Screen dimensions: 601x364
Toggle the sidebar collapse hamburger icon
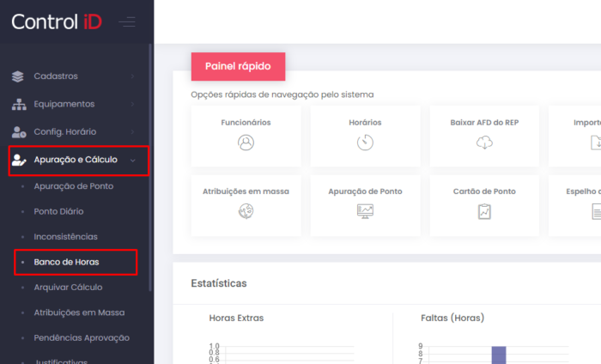(127, 21)
